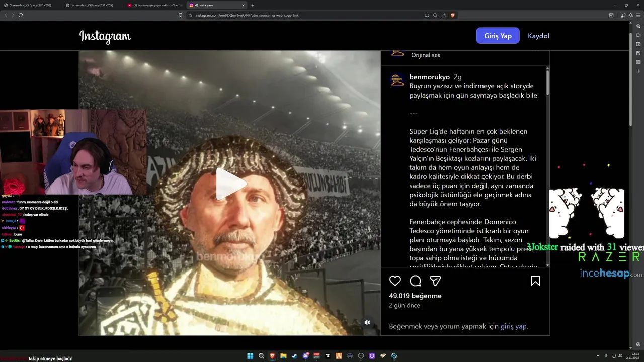Viewport: 644px width, 362px height.
Task: Open Leo AI icon in toolbar
Action: point(631,15)
